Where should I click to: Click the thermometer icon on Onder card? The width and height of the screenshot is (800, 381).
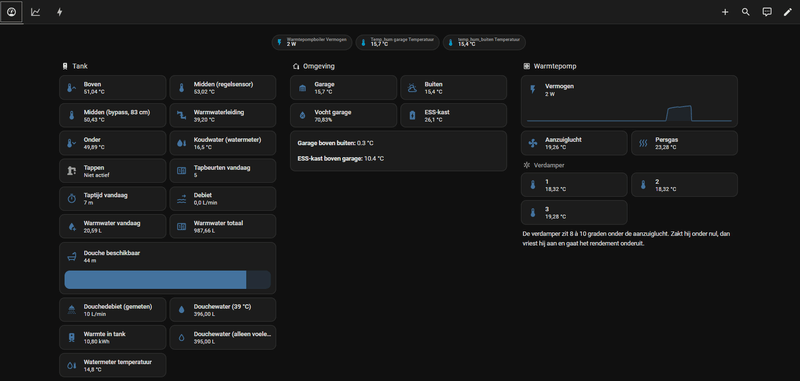coord(71,143)
